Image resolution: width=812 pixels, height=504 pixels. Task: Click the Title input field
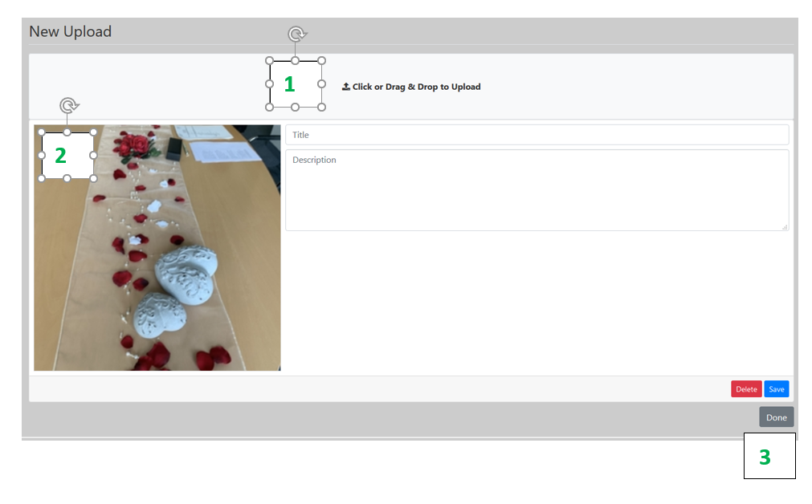click(537, 135)
